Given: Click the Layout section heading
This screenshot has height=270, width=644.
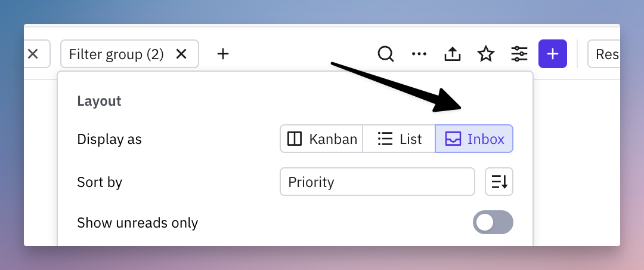Looking at the screenshot, I should [x=99, y=102].
